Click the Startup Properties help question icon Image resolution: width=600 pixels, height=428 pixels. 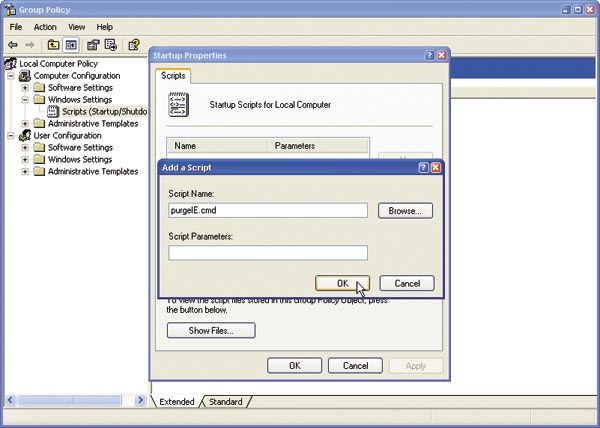pyautogui.click(x=428, y=55)
